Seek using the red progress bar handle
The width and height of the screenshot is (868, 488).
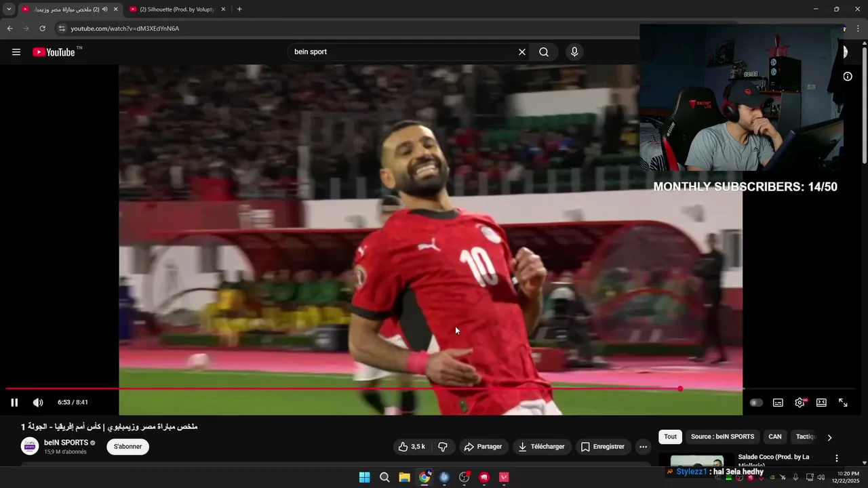[x=680, y=389]
